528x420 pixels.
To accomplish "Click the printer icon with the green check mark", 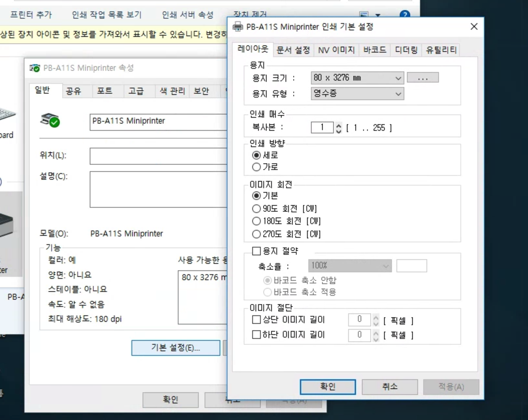I will [x=50, y=120].
